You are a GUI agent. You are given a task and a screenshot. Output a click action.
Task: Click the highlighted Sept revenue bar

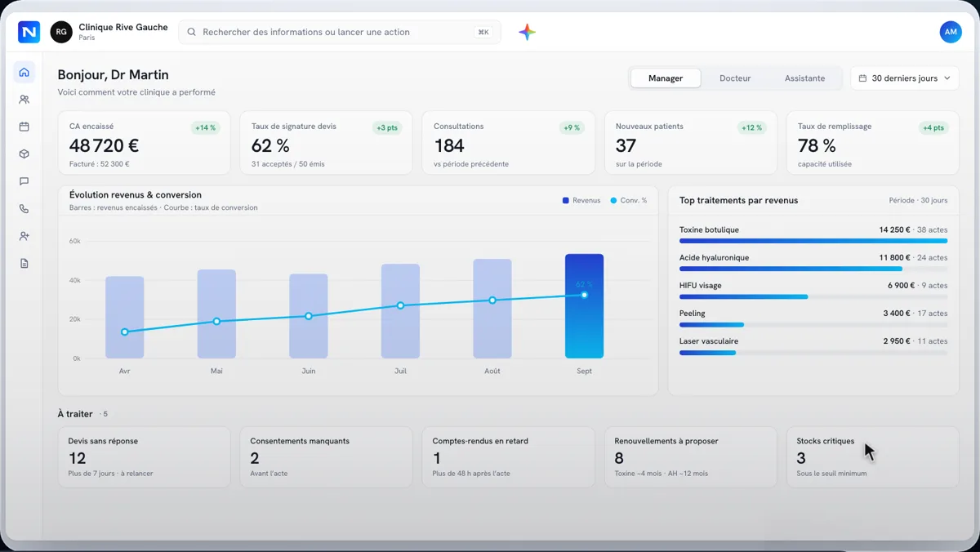point(585,306)
